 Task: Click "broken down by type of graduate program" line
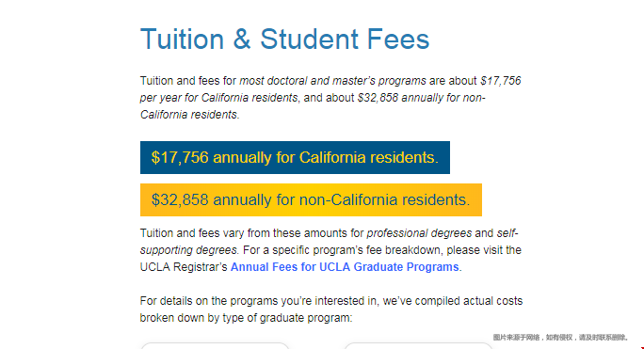coord(246,318)
